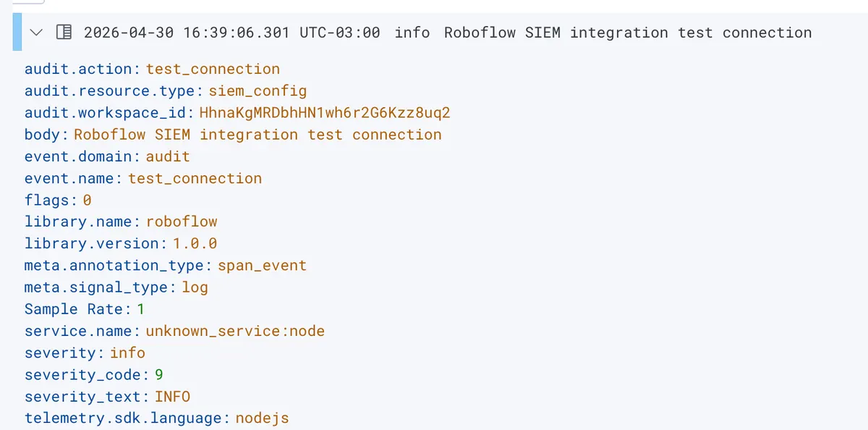This screenshot has height=430, width=868.
Task: Click the library.version value 1.0.0
Action: tap(195, 243)
